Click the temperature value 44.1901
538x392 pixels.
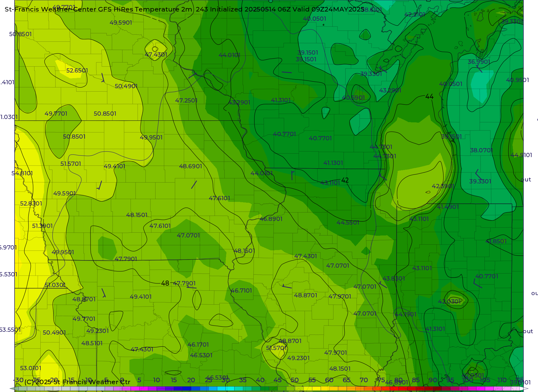pos(405,314)
